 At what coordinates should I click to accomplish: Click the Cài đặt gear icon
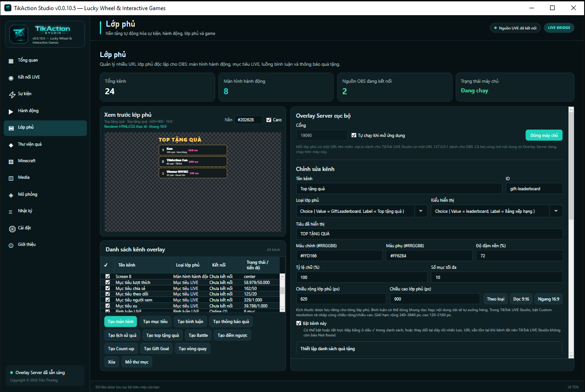point(12,228)
